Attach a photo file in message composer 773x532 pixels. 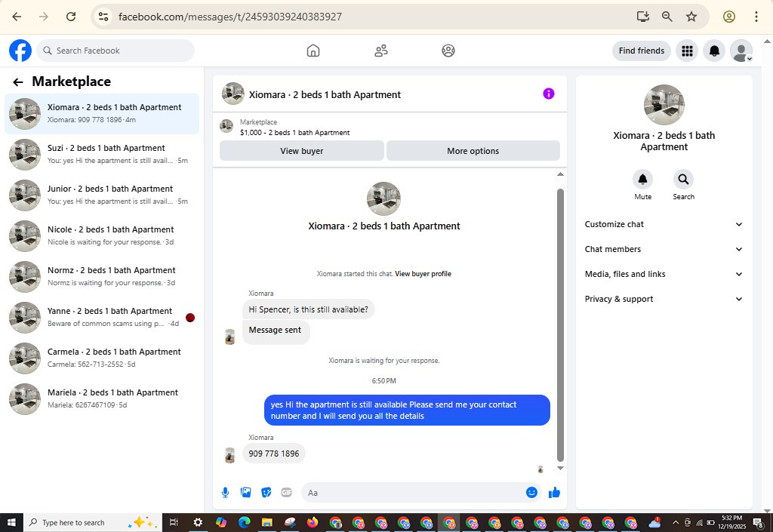(x=245, y=493)
